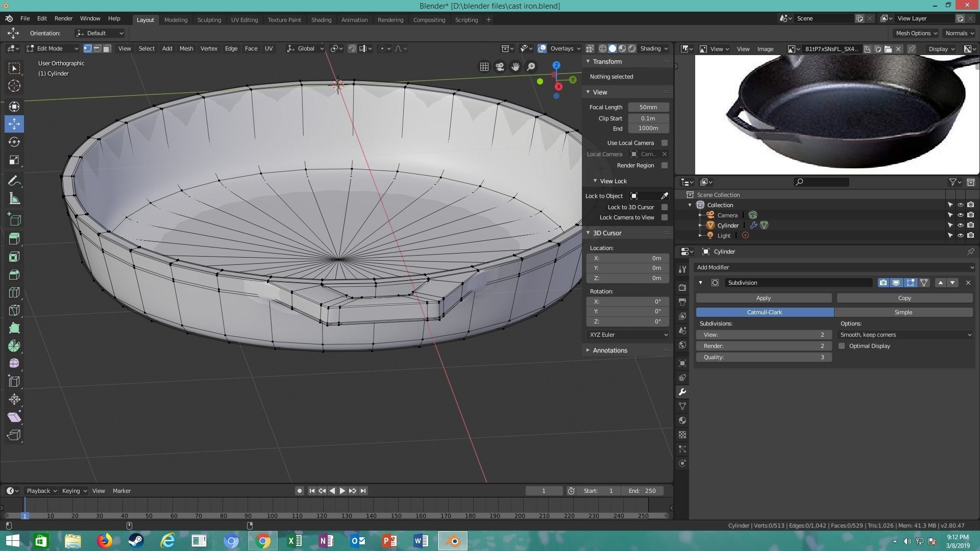Open Modifiers properties tab (wrench)
The height and width of the screenshot is (551, 980).
tap(682, 392)
